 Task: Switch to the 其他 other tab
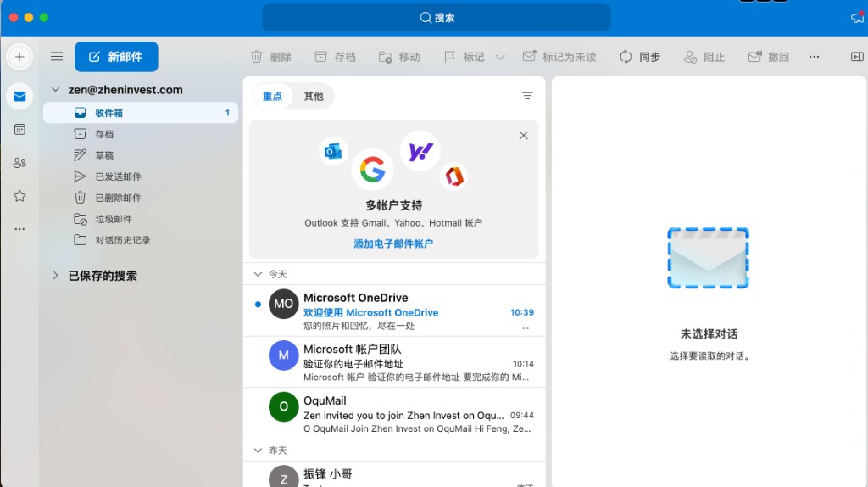[x=314, y=97]
